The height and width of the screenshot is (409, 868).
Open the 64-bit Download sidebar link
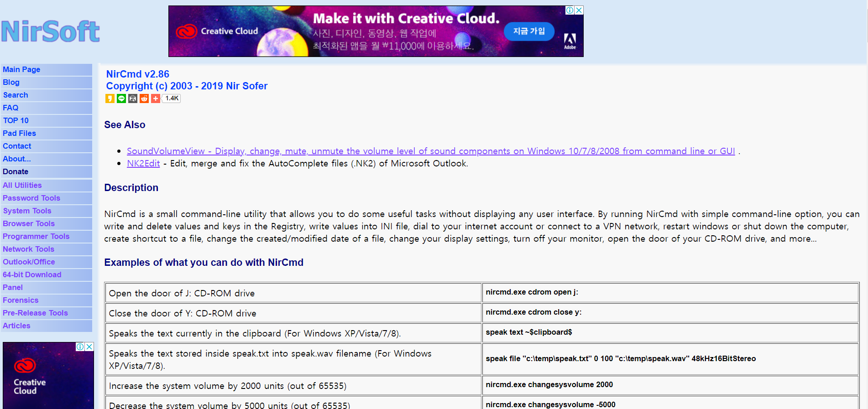[32, 274]
